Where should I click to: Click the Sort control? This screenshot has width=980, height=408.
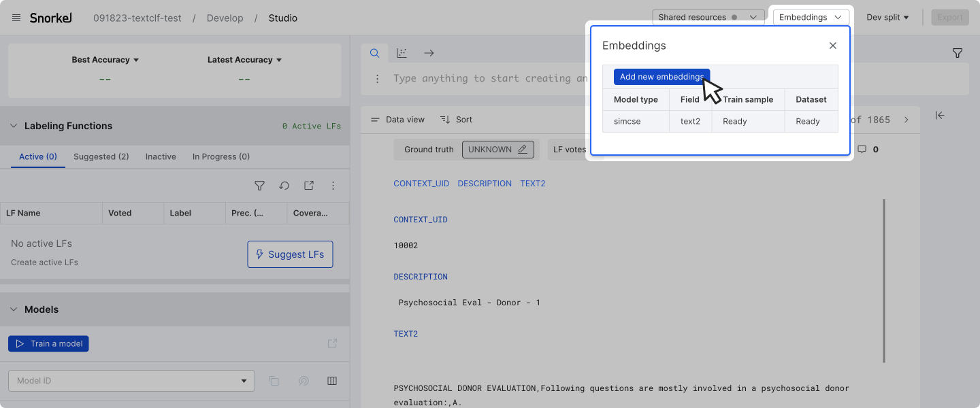[x=456, y=120]
